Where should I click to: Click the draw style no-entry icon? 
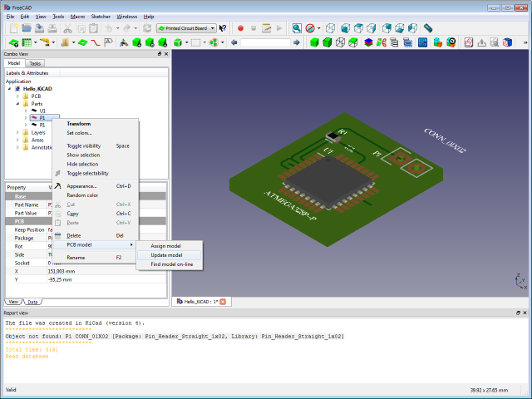point(310,28)
